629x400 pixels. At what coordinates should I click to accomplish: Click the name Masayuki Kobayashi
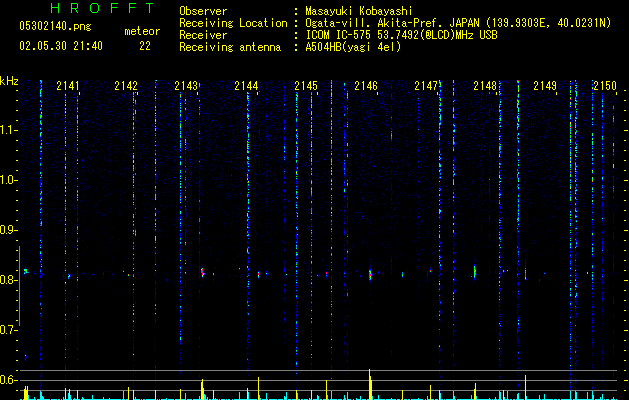point(359,11)
